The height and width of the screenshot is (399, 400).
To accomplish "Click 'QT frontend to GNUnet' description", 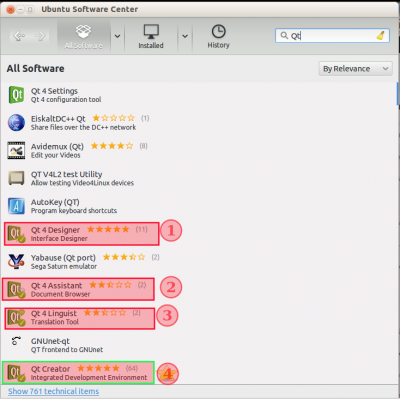I will 67,350.
